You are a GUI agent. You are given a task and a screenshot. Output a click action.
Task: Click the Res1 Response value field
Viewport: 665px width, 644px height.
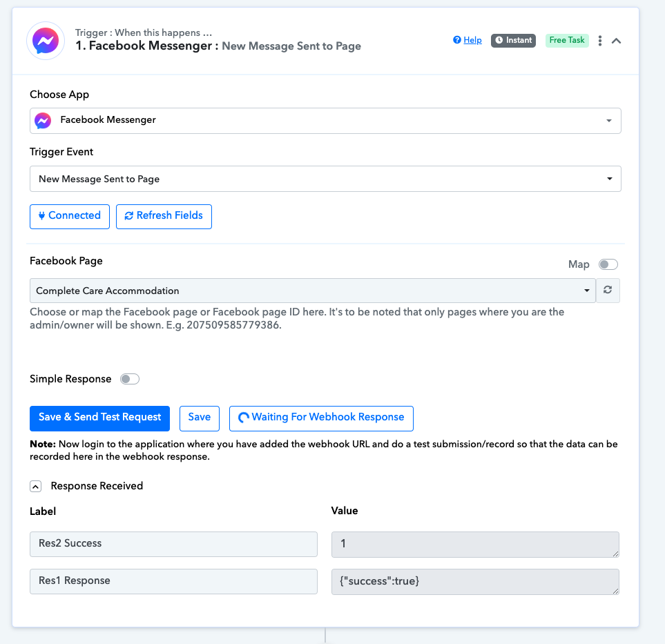point(475,582)
